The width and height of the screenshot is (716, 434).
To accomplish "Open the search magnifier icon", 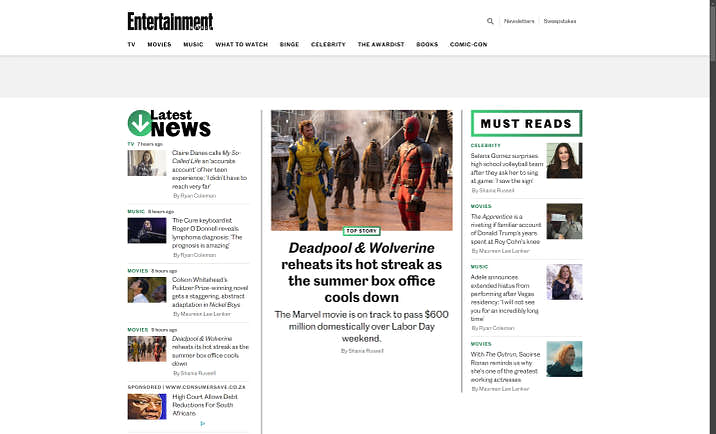I will (490, 21).
